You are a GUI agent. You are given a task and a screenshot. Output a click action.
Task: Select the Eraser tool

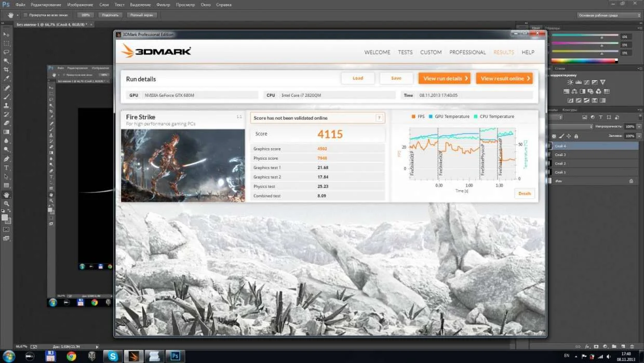click(x=6, y=123)
